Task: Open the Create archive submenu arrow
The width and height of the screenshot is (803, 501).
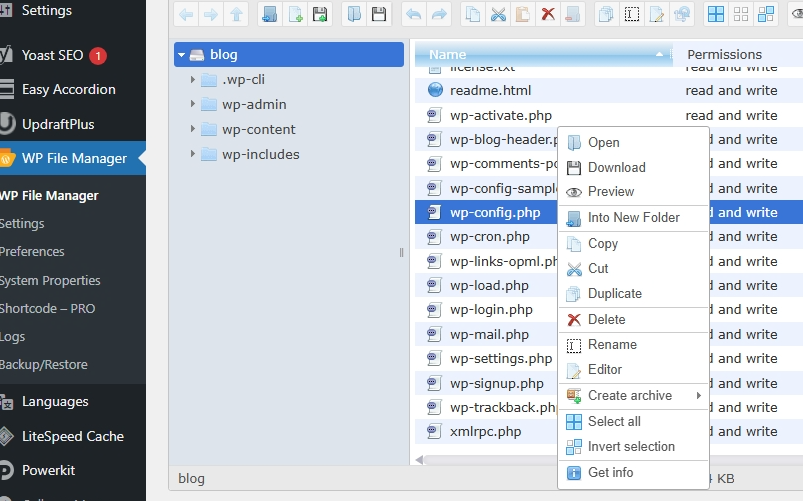Action: tap(699, 395)
